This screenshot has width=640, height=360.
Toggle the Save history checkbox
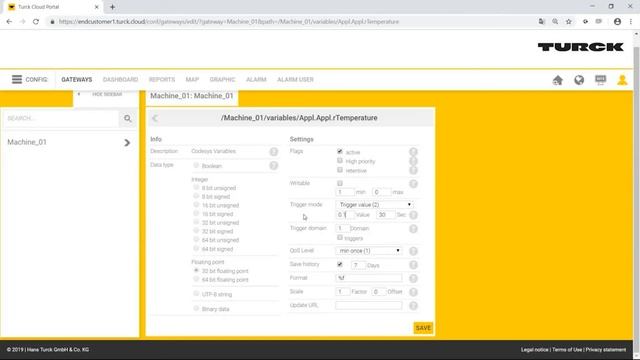pos(340,264)
